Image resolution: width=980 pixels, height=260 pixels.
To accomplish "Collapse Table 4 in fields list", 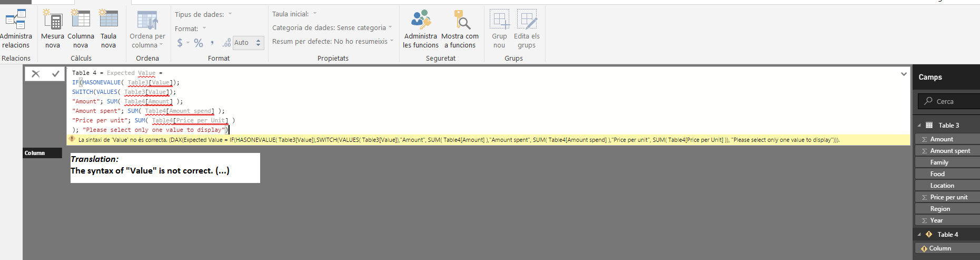I will click(919, 235).
